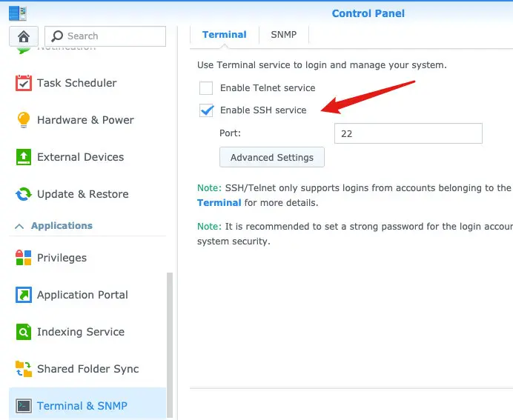The width and height of the screenshot is (513, 420).
Task: Click External Devices upload icon
Action: click(24, 157)
